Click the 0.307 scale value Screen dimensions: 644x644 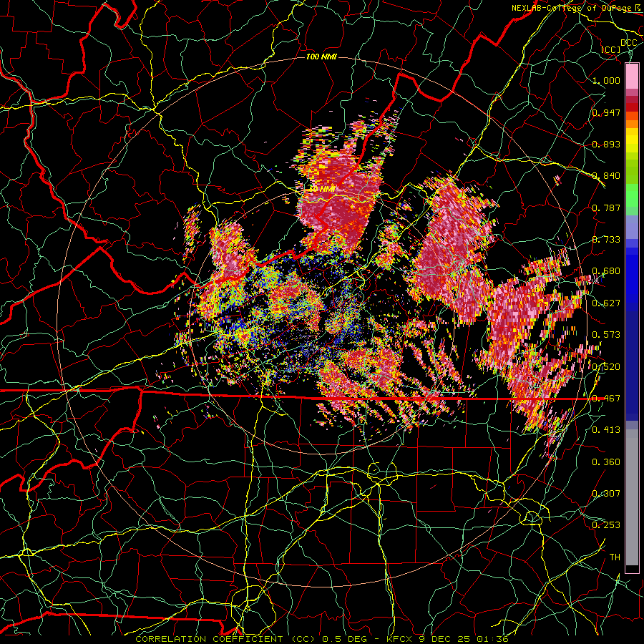tap(606, 494)
